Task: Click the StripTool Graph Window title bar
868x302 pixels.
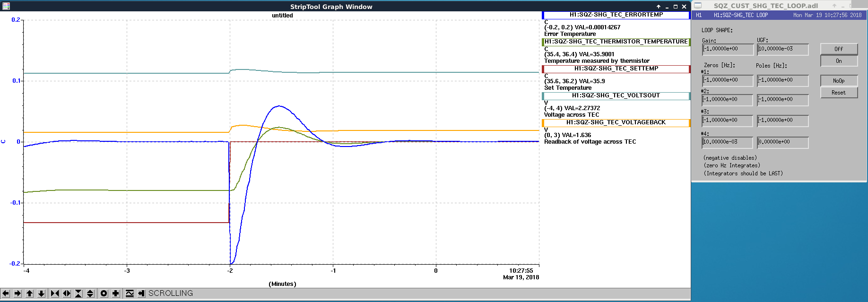Action: [331, 7]
